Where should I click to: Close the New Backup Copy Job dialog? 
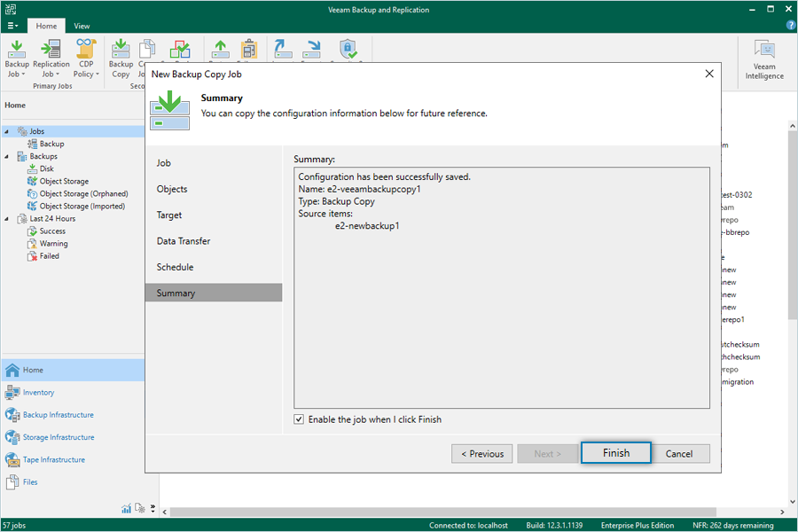coord(709,74)
